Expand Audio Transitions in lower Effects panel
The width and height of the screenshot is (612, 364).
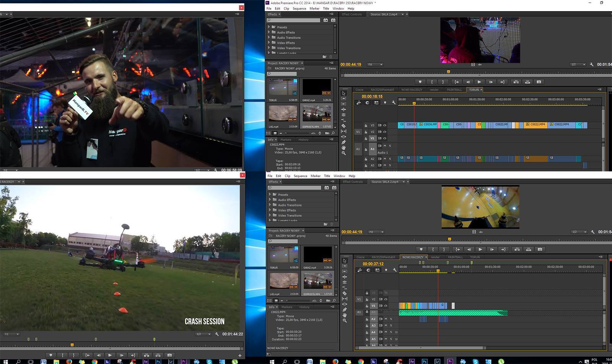click(270, 205)
